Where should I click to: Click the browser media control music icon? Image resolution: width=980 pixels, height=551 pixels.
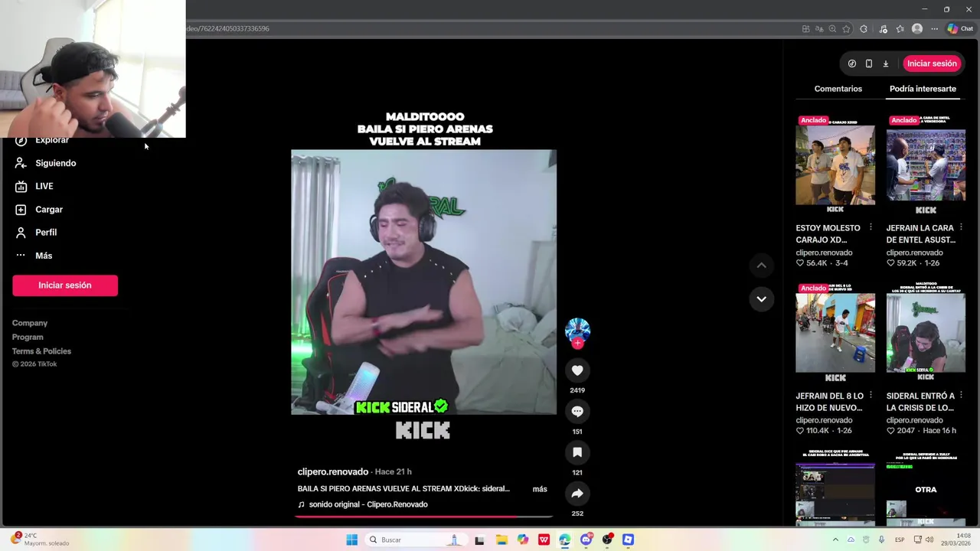tap(883, 29)
